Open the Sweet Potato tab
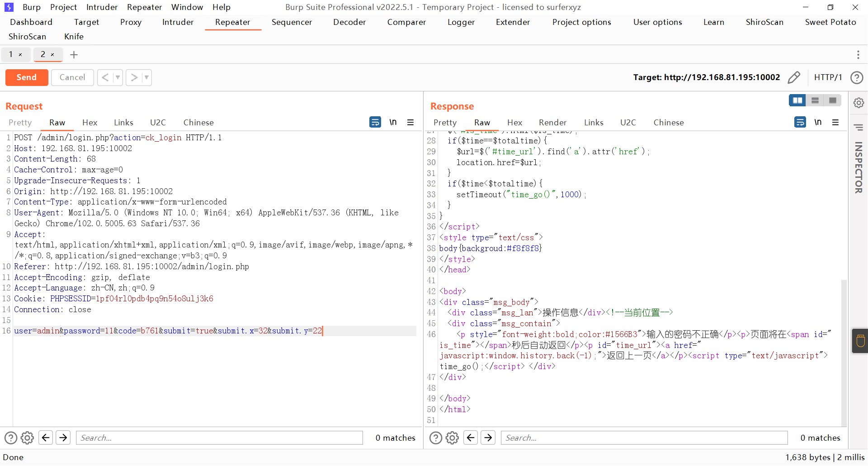 coord(830,22)
